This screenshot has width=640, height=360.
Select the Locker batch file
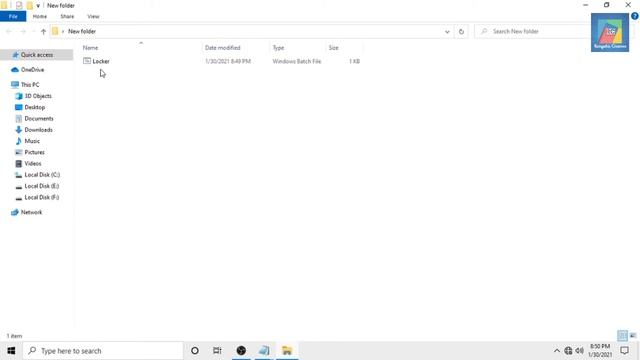[101, 61]
